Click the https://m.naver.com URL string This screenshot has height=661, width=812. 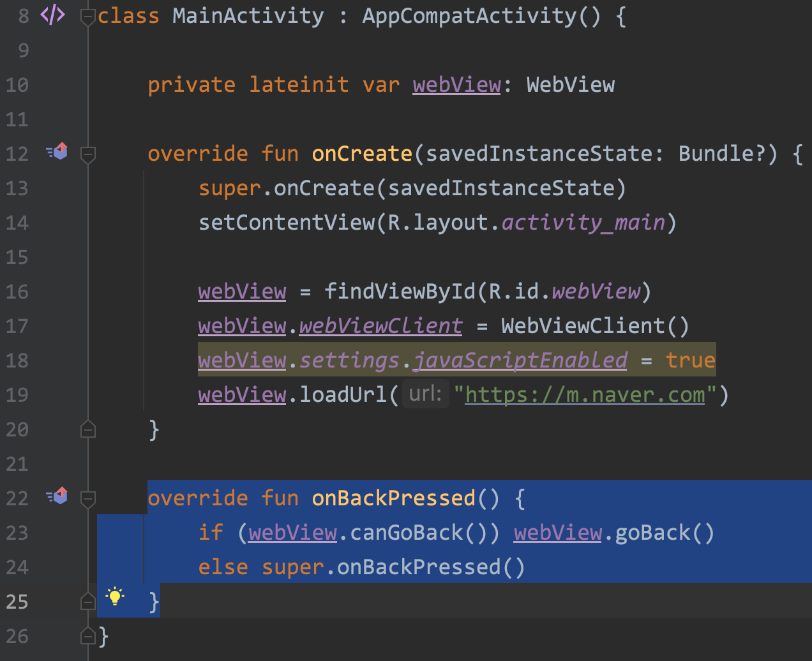point(585,395)
